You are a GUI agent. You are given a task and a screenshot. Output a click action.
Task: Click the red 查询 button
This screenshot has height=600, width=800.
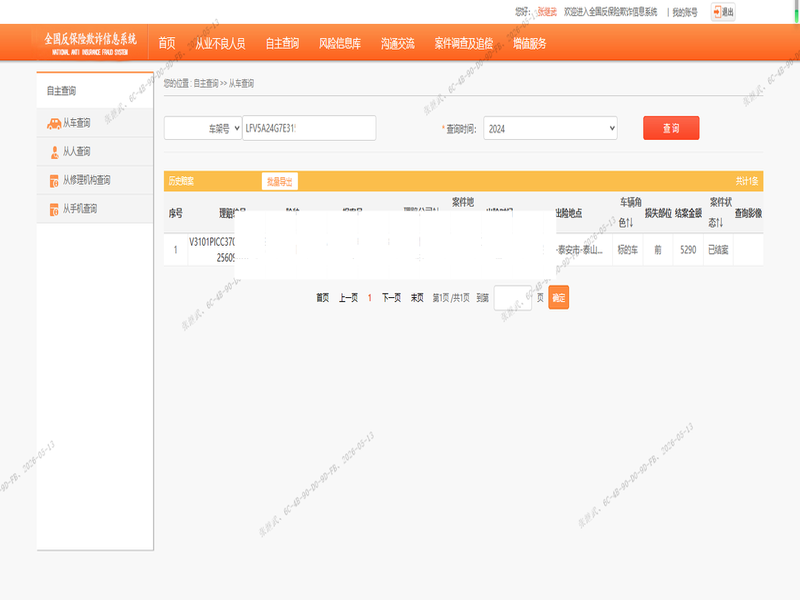pos(671,128)
